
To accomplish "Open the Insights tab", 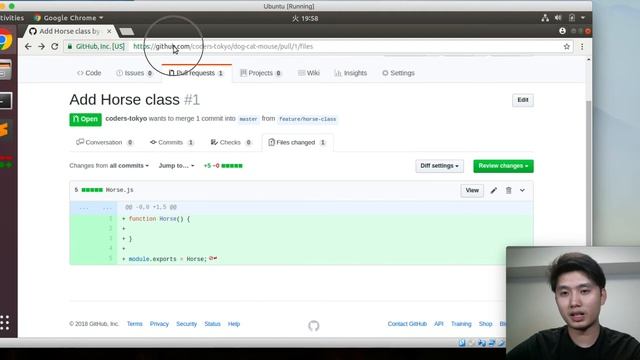I will [x=351, y=73].
